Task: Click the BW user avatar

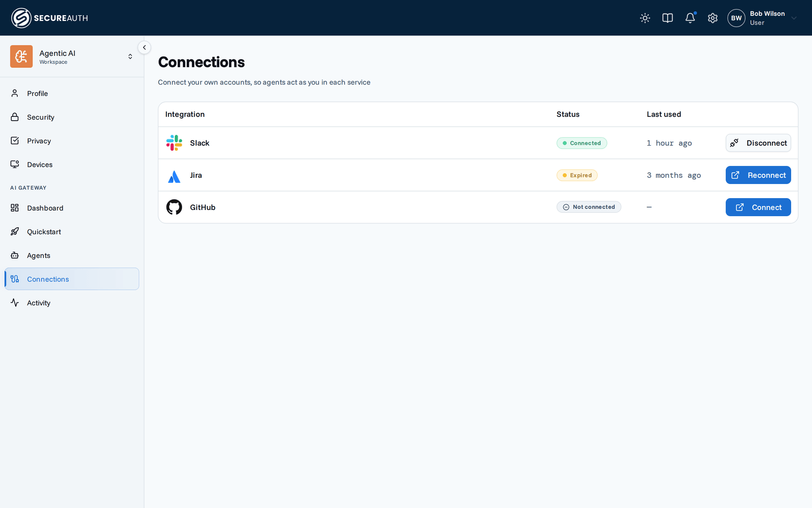Action: pos(736,18)
